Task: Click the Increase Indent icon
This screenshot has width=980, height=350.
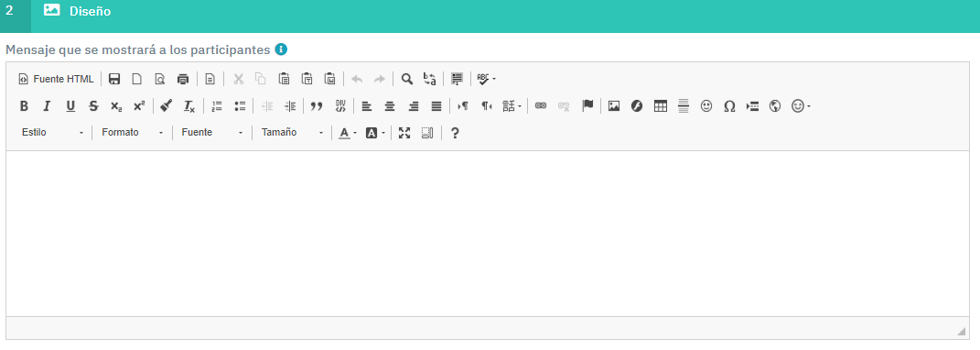Action: (x=289, y=105)
